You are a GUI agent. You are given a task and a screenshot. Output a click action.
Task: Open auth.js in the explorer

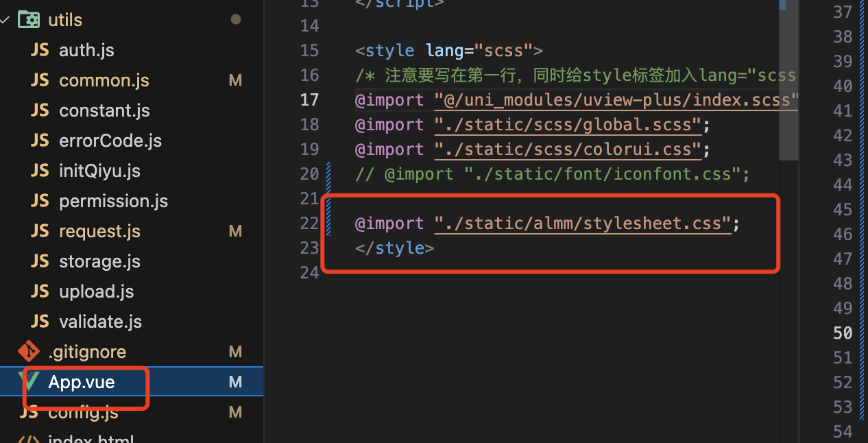(86, 50)
